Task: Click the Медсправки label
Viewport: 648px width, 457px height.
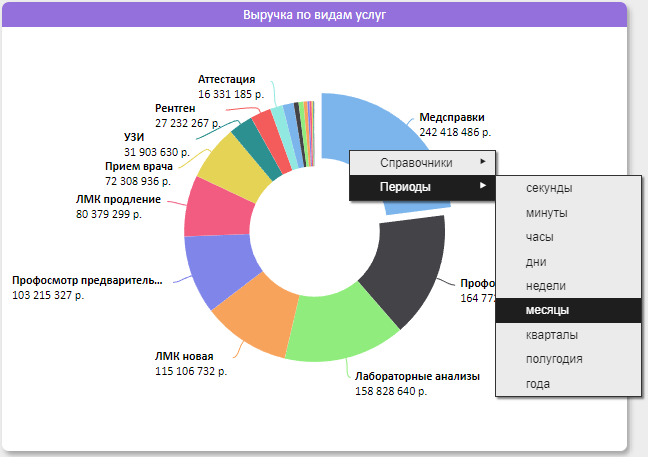Action: pos(452,117)
